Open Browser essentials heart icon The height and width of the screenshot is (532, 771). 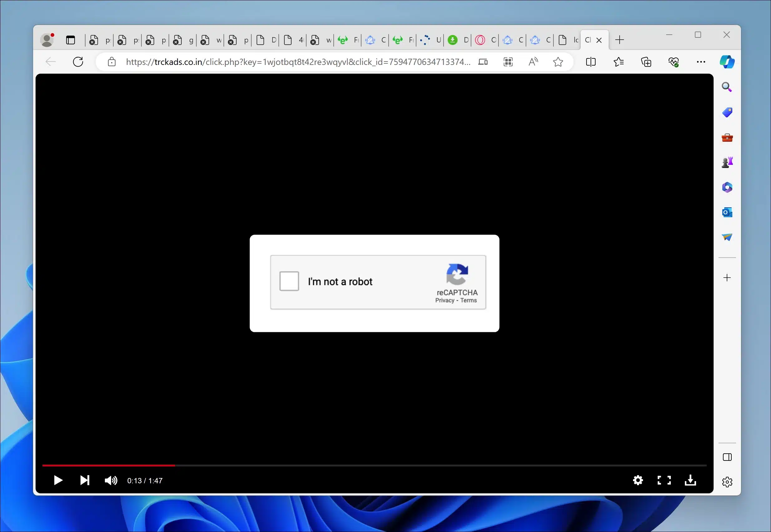pyautogui.click(x=673, y=62)
